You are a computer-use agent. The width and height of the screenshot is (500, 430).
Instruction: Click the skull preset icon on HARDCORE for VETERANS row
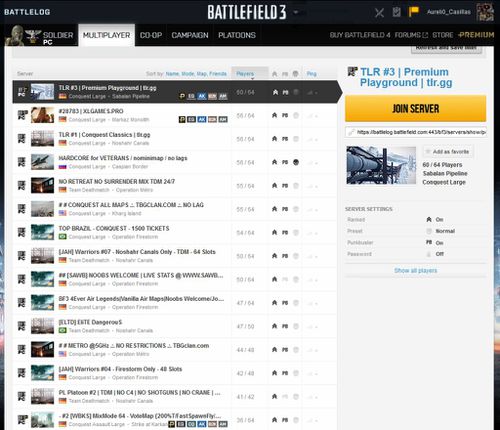(296, 162)
